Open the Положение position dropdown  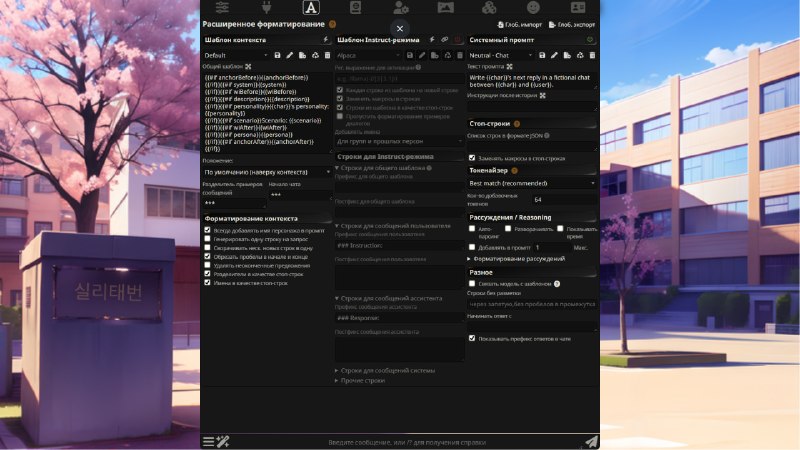267,172
